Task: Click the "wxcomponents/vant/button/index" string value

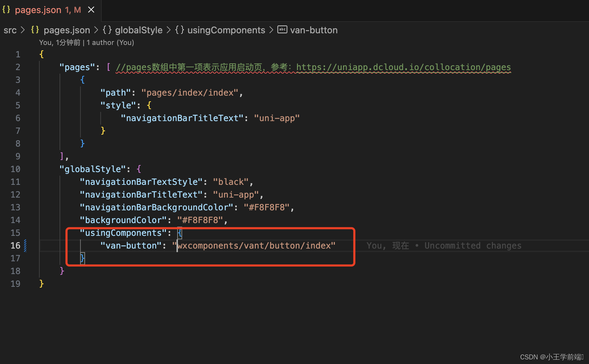Action: (x=254, y=246)
